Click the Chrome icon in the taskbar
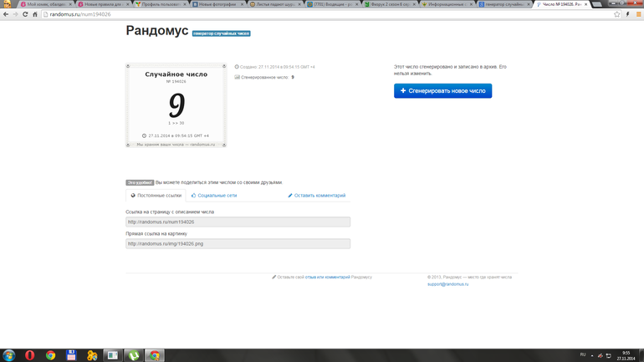Image resolution: width=644 pixels, height=362 pixels. click(51, 355)
